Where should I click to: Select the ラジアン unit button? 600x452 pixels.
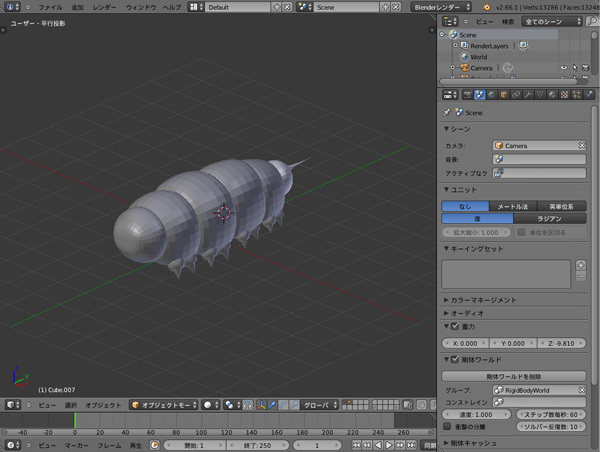point(549,218)
